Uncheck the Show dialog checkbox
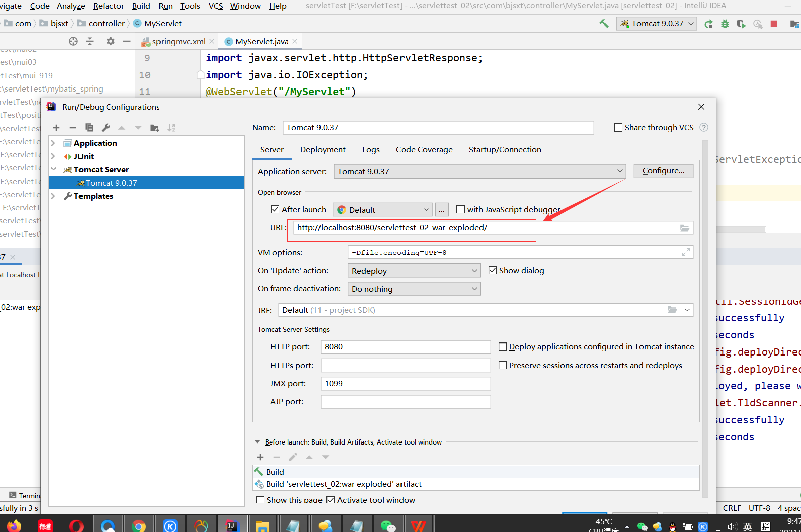This screenshot has width=801, height=532. tap(493, 270)
